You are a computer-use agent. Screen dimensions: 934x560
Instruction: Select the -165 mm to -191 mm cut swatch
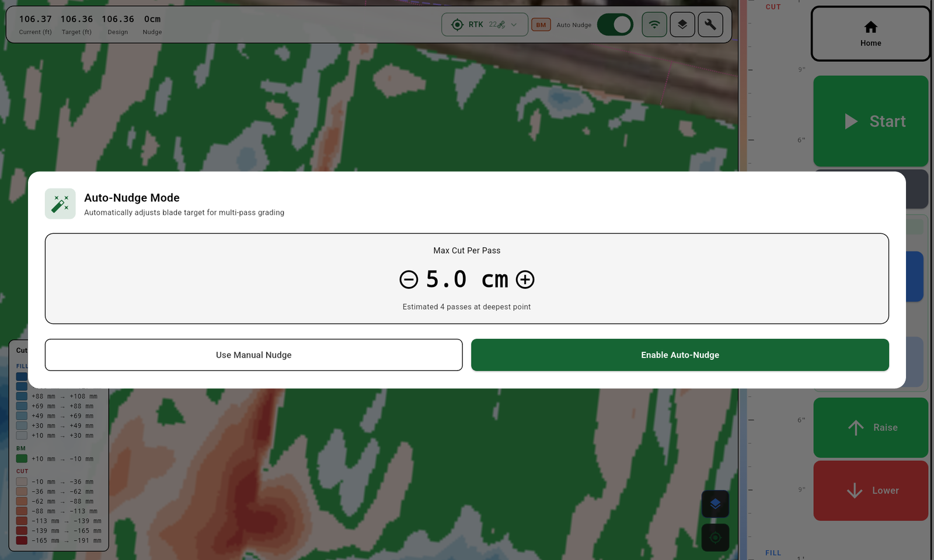22,540
